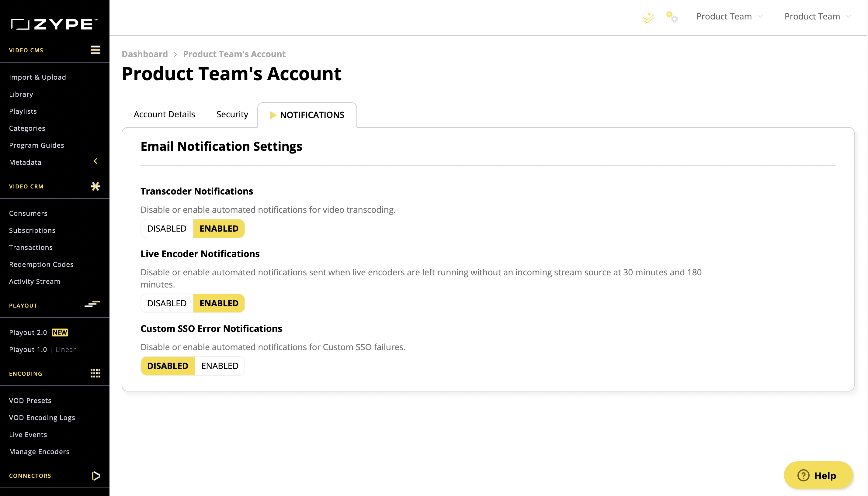Open Consumers in the sidebar

(28, 213)
